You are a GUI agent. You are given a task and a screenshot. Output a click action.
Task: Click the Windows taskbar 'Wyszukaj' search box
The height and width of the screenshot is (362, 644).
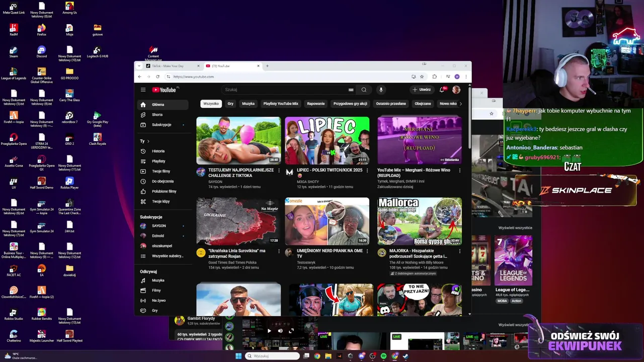pyautogui.click(x=272, y=356)
